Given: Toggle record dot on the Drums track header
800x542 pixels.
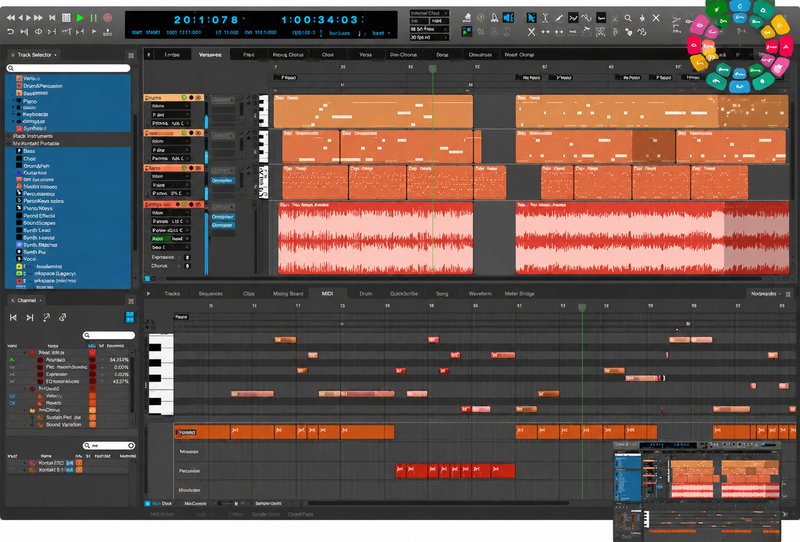Looking at the screenshot, I should click(x=191, y=97).
